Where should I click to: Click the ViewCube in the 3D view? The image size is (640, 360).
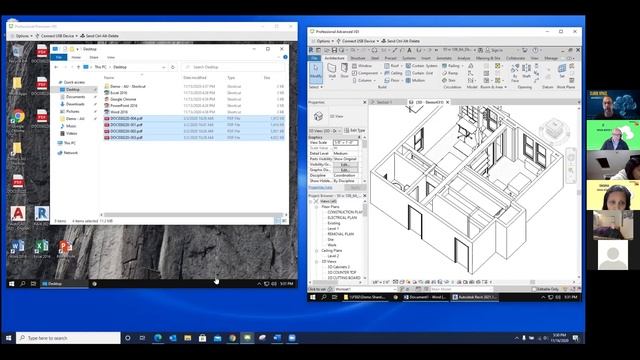click(554, 130)
